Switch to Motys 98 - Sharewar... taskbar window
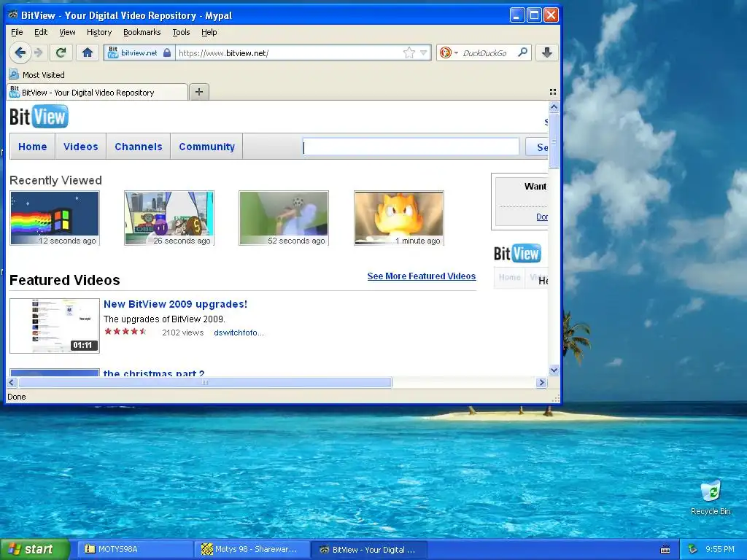Viewport: 747px width, 560px height. click(252, 550)
